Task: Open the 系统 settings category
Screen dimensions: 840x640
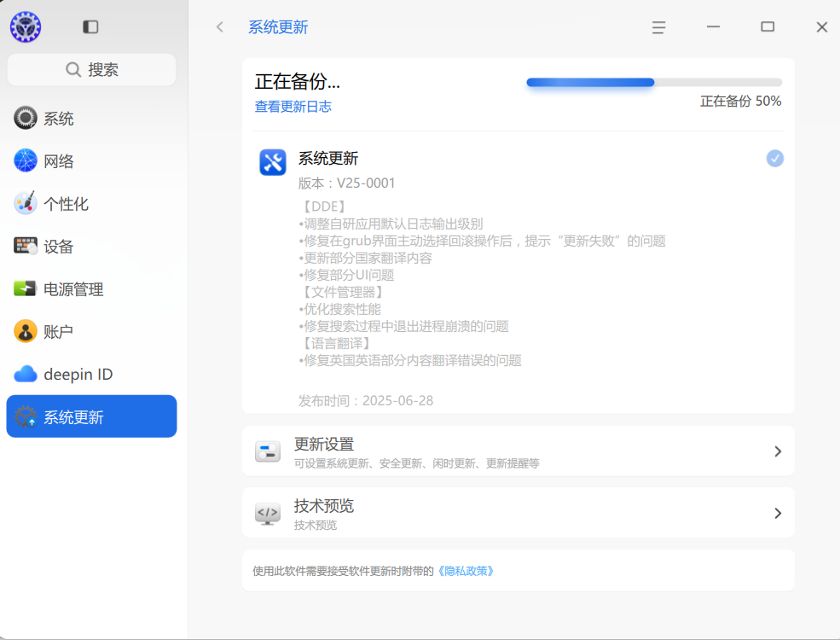Action: pos(91,119)
